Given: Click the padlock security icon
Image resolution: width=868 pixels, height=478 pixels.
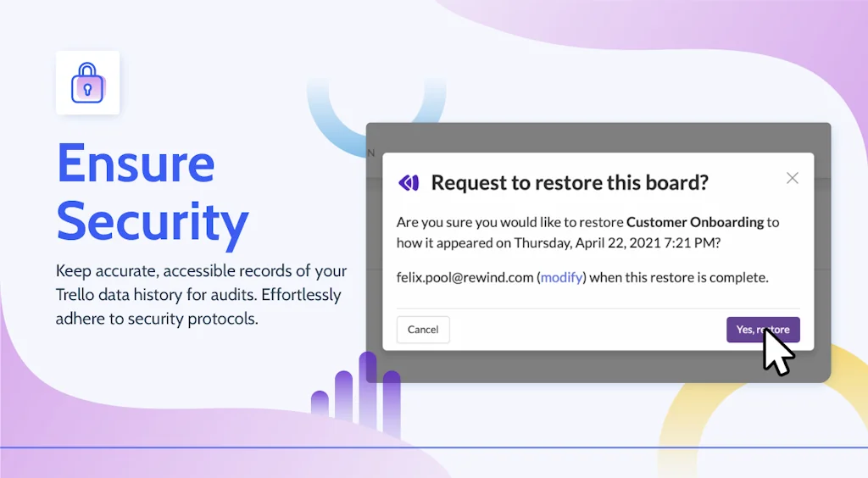Looking at the screenshot, I should coord(87,83).
